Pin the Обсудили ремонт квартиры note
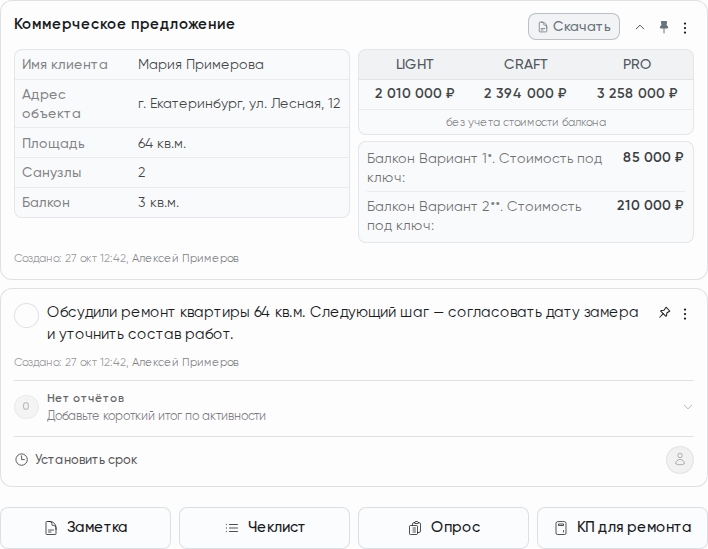The height and width of the screenshot is (549, 708). click(664, 313)
